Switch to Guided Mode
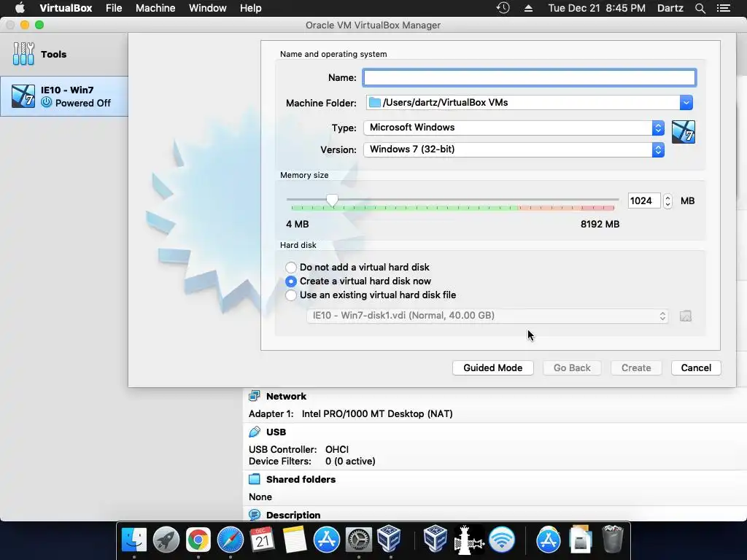 (x=492, y=367)
